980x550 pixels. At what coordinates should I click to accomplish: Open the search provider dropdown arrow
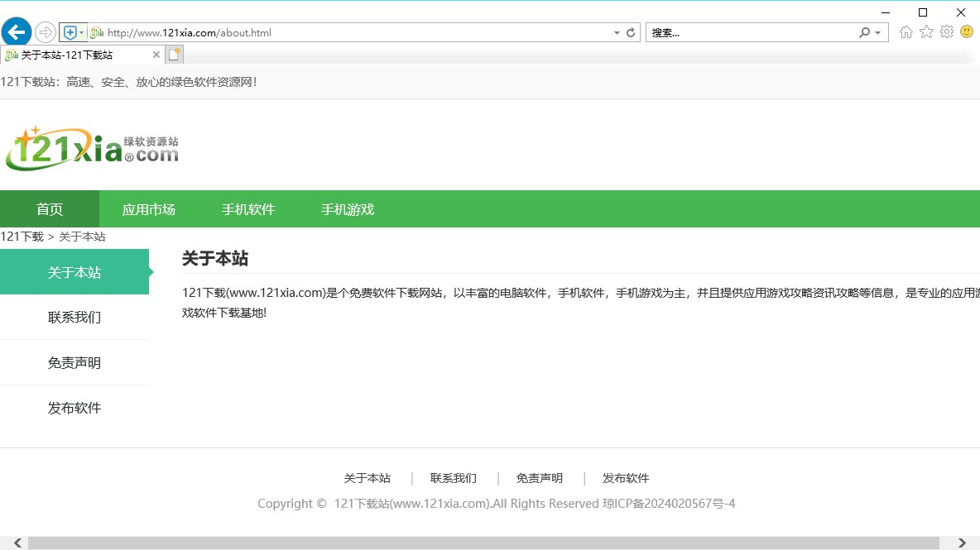point(878,33)
